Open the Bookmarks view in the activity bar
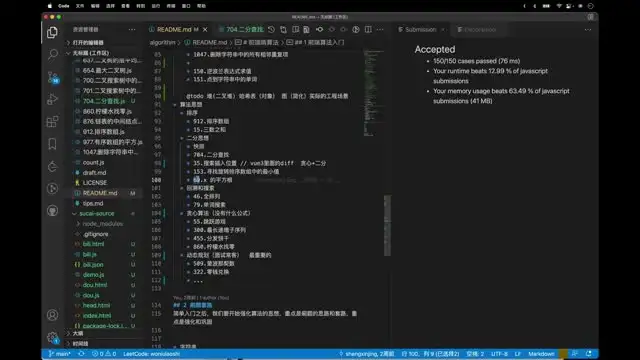This screenshot has height=360, width=640. click(x=52, y=144)
